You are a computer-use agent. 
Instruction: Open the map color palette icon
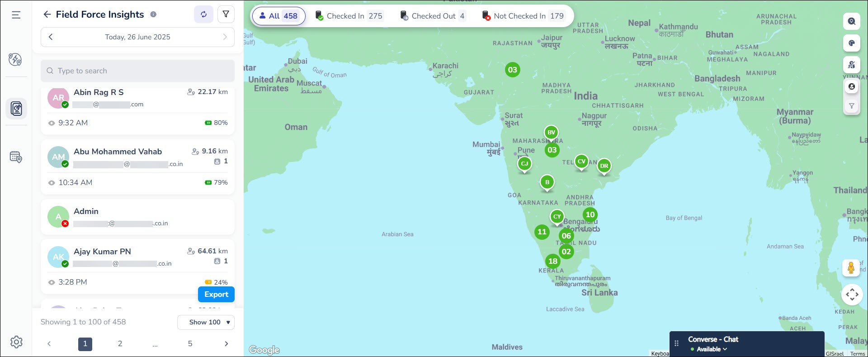[851, 43]
